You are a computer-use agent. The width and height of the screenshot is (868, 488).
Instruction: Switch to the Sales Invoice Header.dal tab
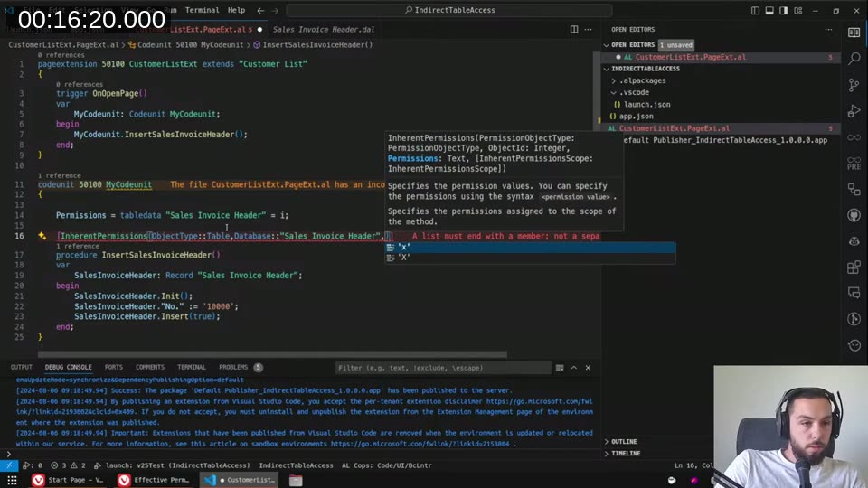pos(324,29)
